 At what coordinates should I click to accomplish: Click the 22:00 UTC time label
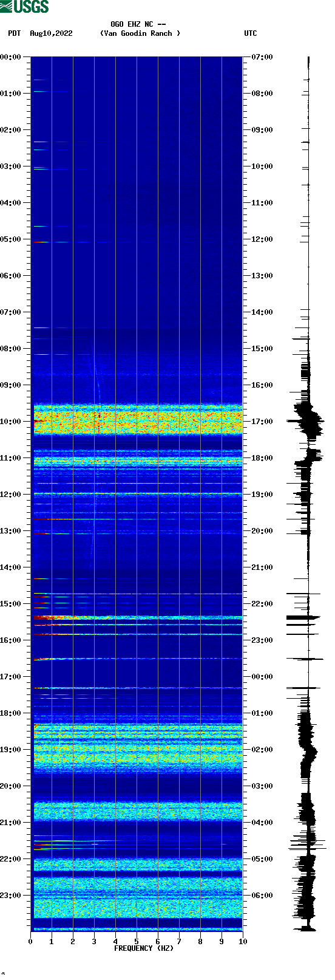[262, 604]
